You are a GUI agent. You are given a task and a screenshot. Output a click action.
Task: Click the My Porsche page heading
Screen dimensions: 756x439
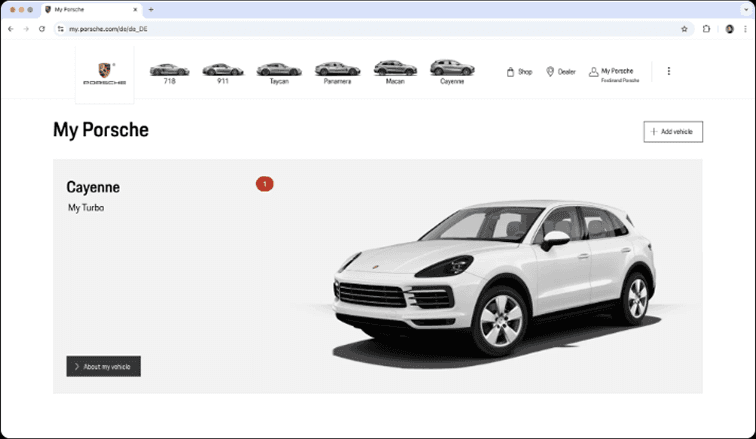[101, 130]
